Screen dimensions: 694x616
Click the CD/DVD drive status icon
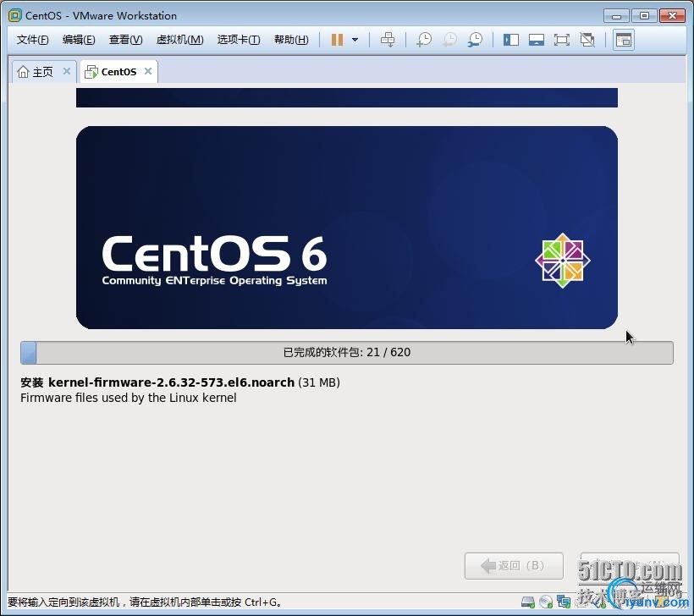tap(546, 602)
